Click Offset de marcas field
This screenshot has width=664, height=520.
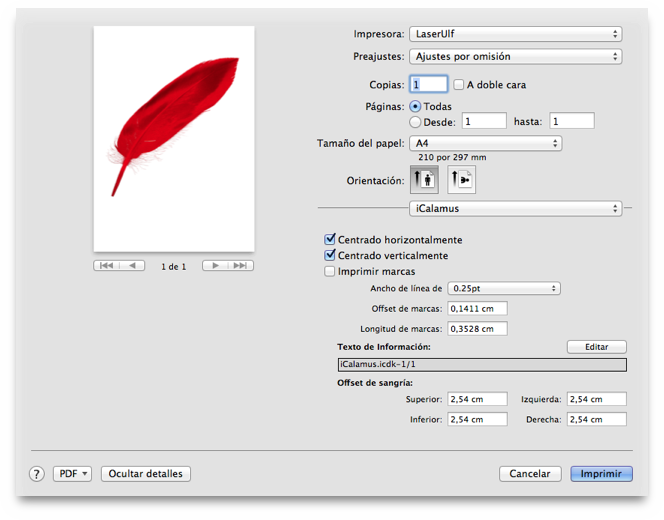(477, 309)
